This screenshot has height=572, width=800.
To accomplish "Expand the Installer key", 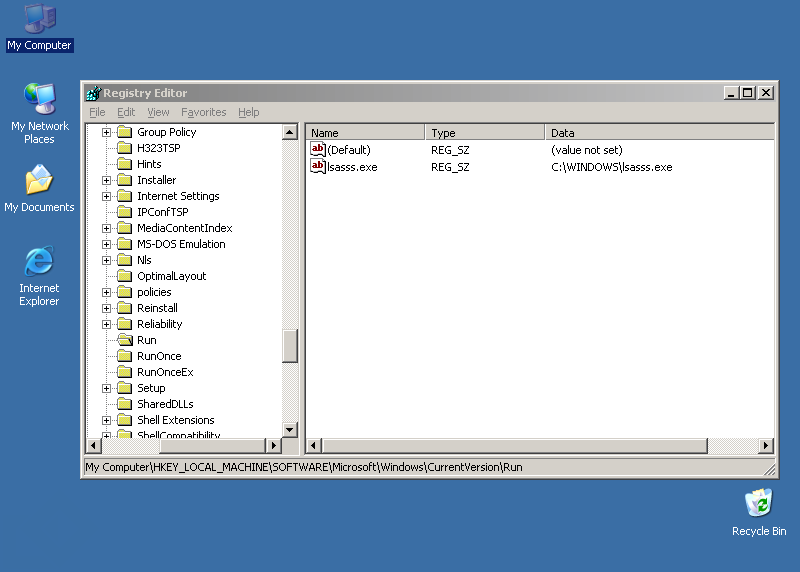I will pos(106,180).
